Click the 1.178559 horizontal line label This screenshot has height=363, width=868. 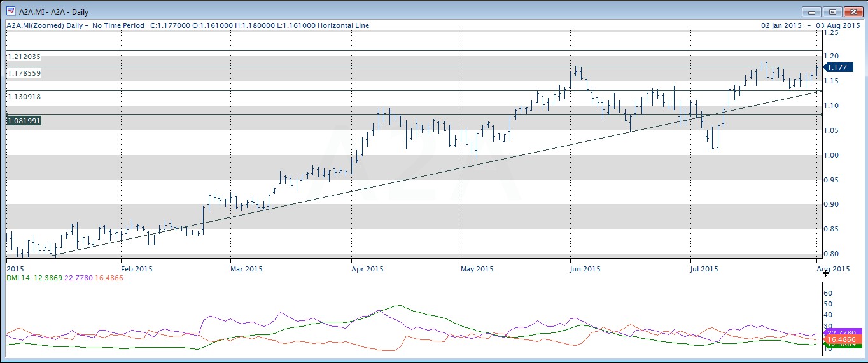tap(24, 73)
